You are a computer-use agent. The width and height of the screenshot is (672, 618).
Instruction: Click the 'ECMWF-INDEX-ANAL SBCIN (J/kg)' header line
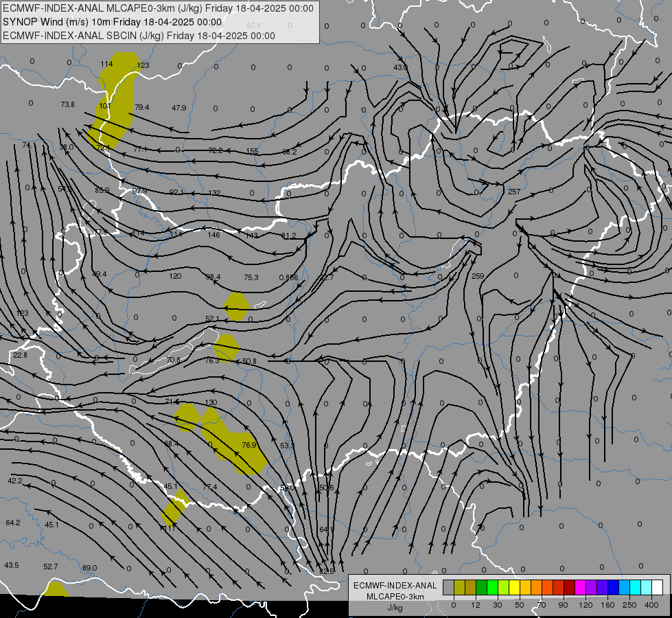(x=139, y=36)
